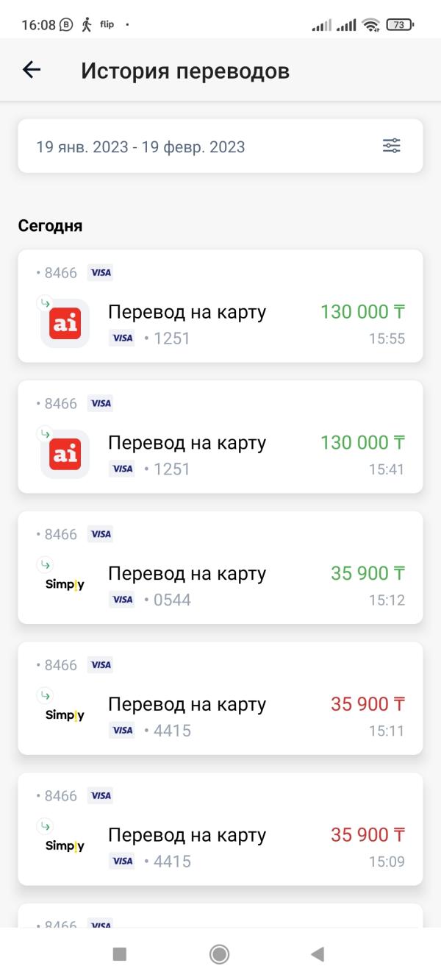441x980 pixels.
Task: Tap the Visa badge beside 8466 in first card
Action: (x=101, y=273)
